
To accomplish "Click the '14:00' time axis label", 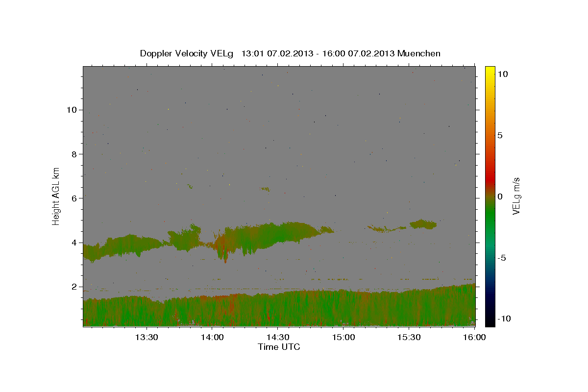I will click(212, 337).
